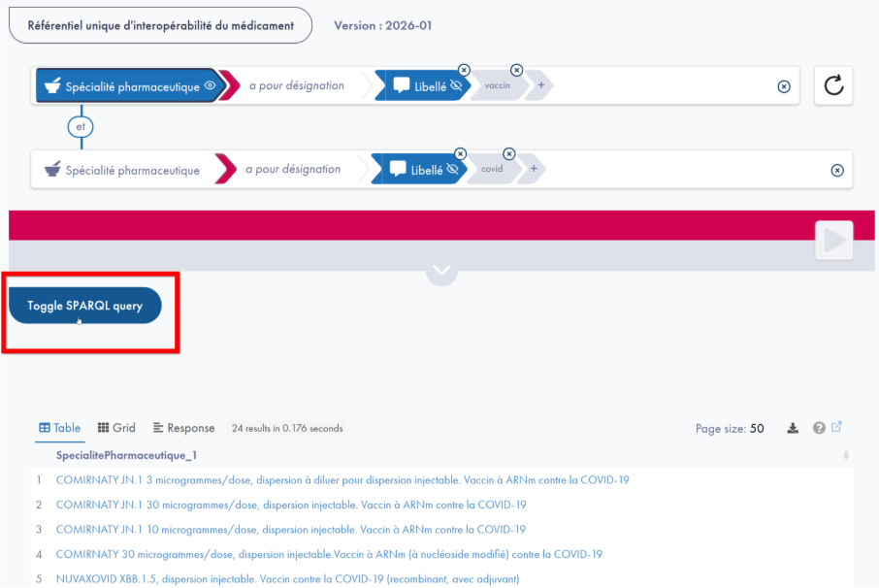The image size is (879, 588).
Task: Sort the SpecialitePharmaceutique_1 column
Action: (845, 455)
